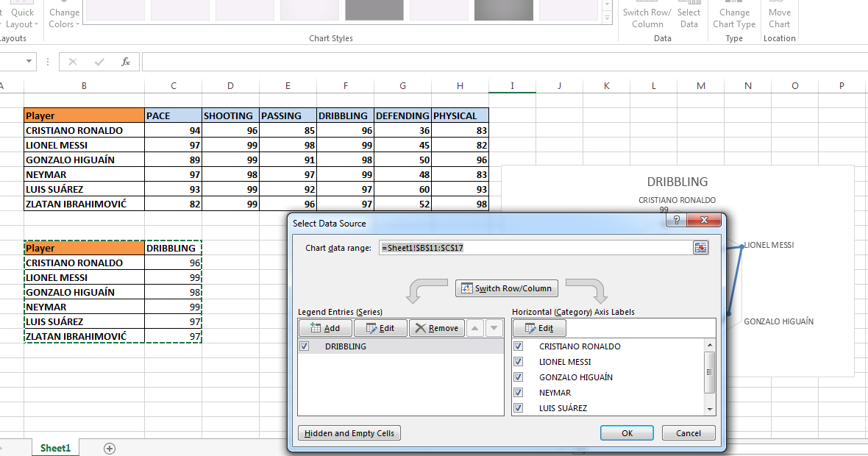
Task: Add a new sheet with plus icon
Action: pos(110,448)
